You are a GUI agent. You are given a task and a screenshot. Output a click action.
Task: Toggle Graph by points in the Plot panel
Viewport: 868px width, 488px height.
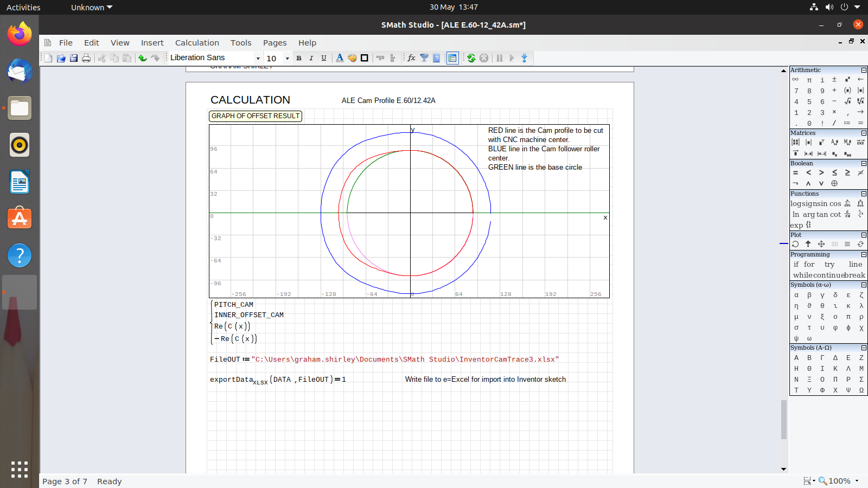(x=834, y=245)
